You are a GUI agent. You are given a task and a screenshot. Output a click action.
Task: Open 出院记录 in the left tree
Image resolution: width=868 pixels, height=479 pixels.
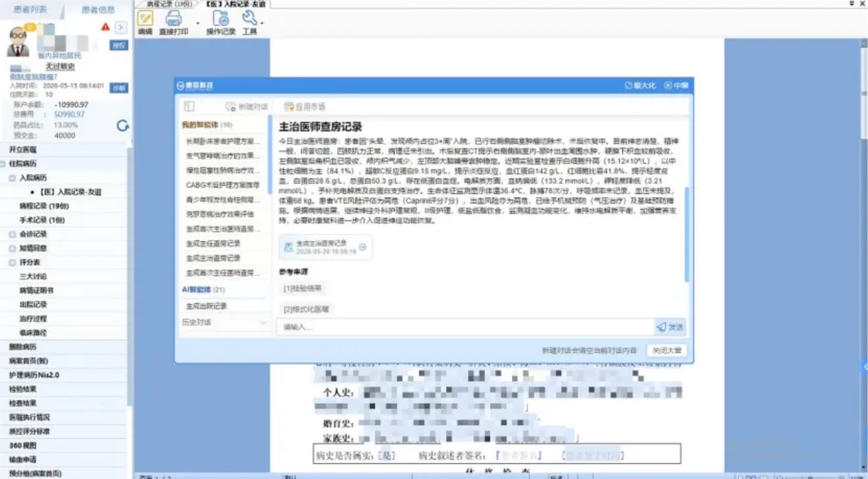coord(33,305)
